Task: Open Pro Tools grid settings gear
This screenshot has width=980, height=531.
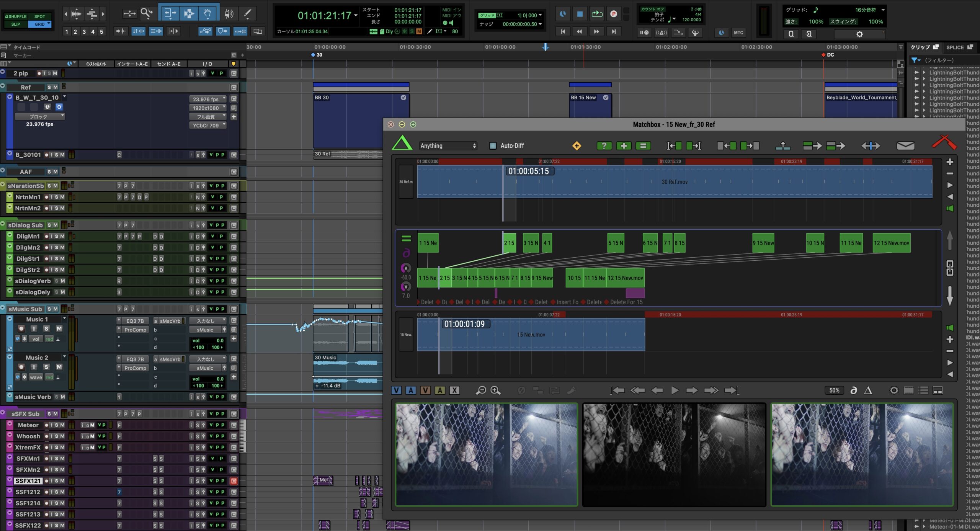Action: tap(859, 34)
